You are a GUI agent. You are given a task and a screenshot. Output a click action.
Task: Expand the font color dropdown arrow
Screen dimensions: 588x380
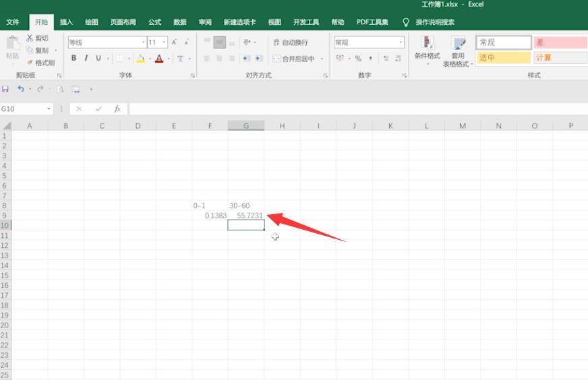coord(169,59)
